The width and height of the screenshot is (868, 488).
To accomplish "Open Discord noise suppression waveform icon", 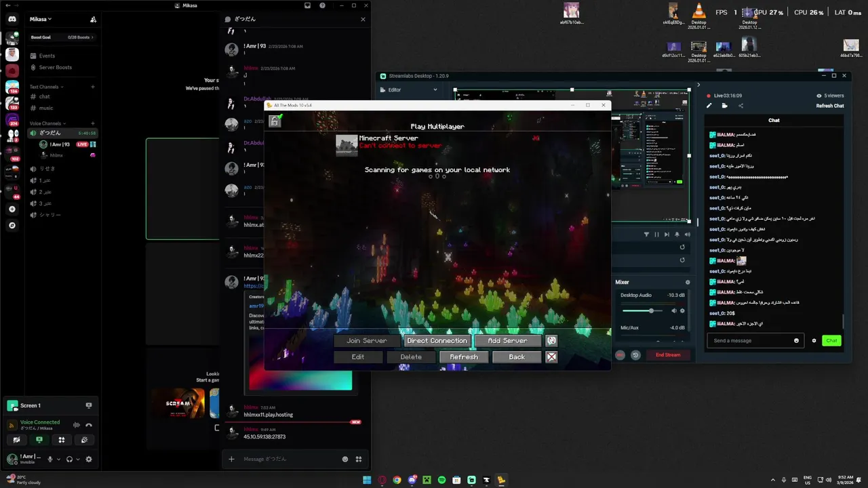I will coord(76,425).
